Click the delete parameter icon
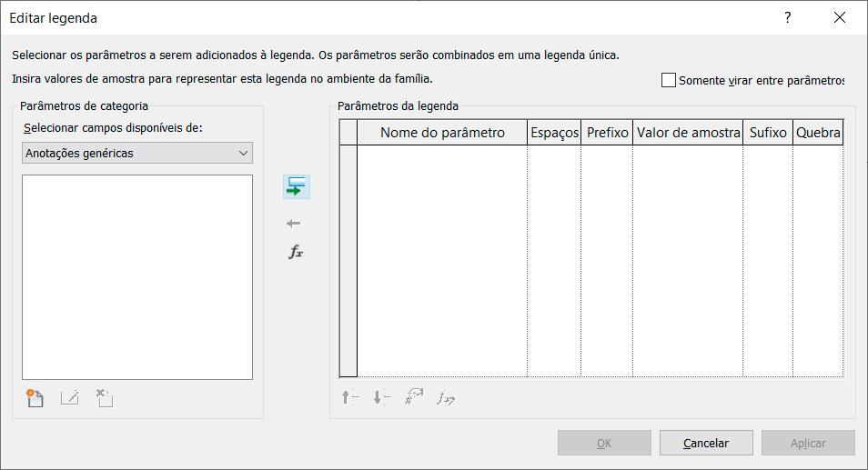Image resolution: width=868 pixels, height=470 pixels. click(x=105, y=398)
